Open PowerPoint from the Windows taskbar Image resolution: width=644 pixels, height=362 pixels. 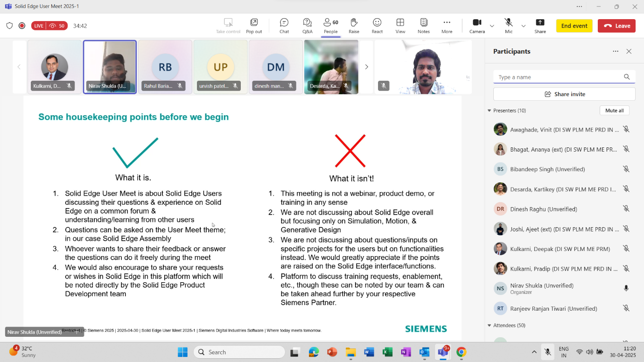click(332, 352)
